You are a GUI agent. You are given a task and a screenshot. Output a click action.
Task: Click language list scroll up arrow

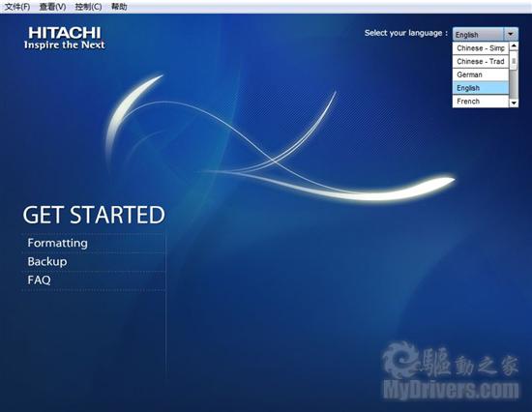pos(514,45)
